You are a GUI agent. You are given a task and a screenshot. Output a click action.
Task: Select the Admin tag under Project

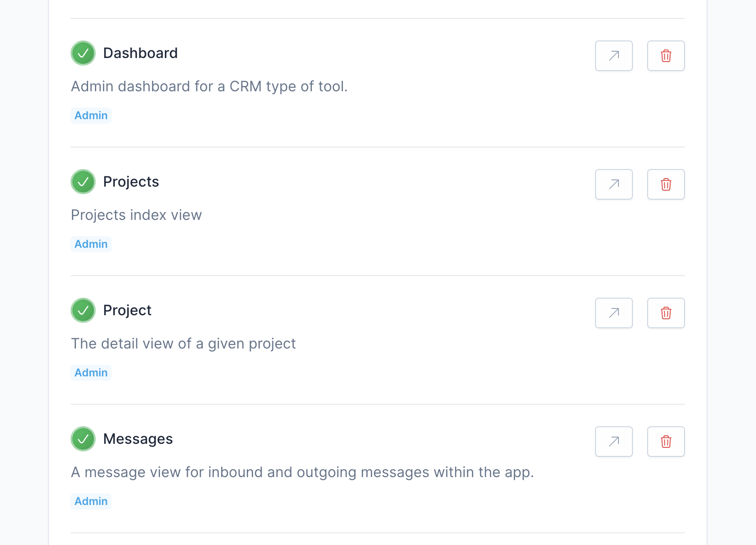91,373
